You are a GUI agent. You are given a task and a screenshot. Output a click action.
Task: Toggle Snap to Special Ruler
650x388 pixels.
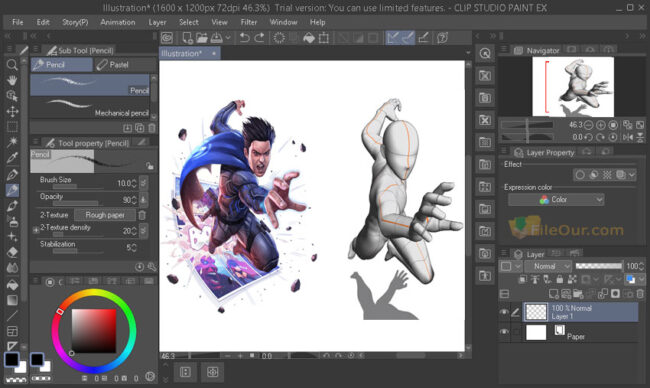point(408,38)
